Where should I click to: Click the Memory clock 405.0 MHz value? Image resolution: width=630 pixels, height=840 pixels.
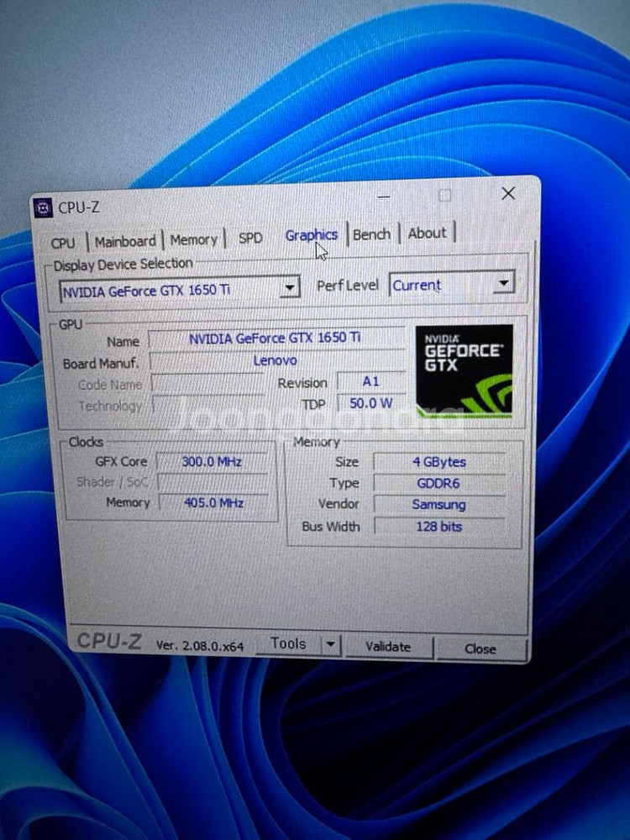tap(213, 502)
